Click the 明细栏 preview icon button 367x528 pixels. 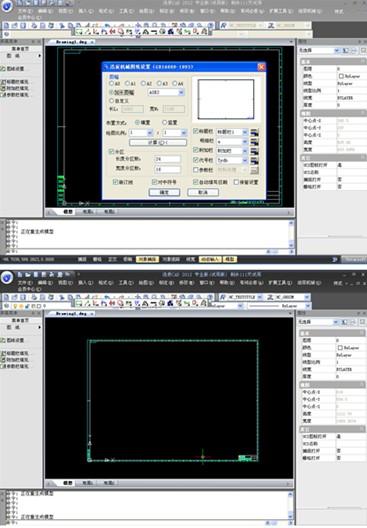(255, 141)
